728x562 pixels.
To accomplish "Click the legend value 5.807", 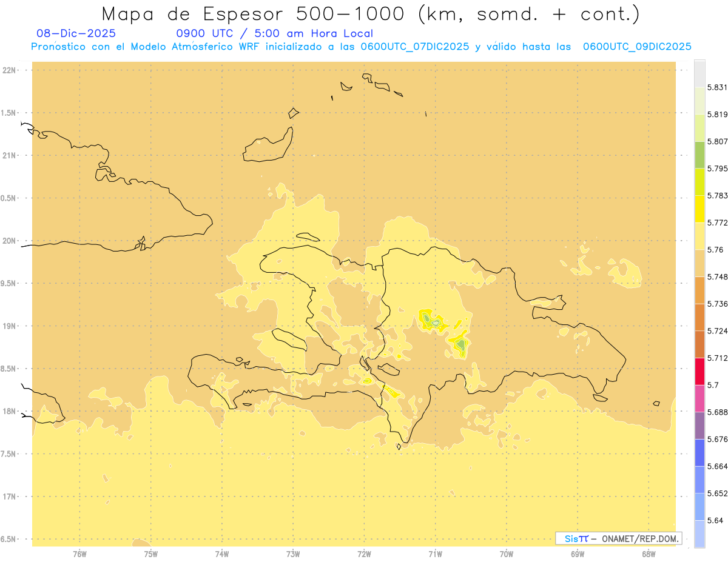I will coord(718,141).
